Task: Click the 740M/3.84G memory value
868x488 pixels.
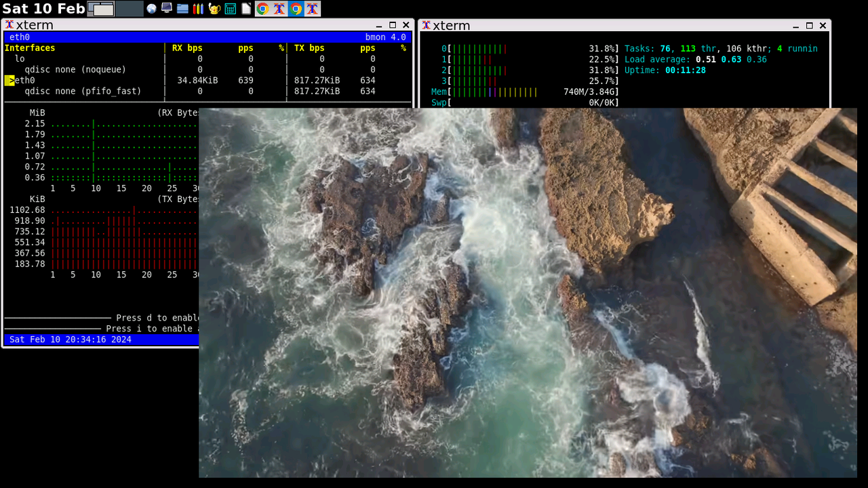Action: click(589, 92)
